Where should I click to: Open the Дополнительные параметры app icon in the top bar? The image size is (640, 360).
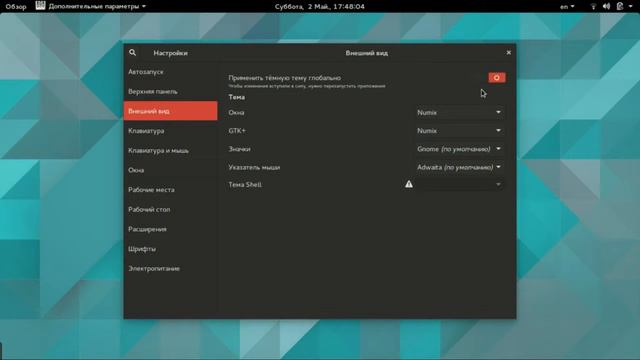[40, 6]
